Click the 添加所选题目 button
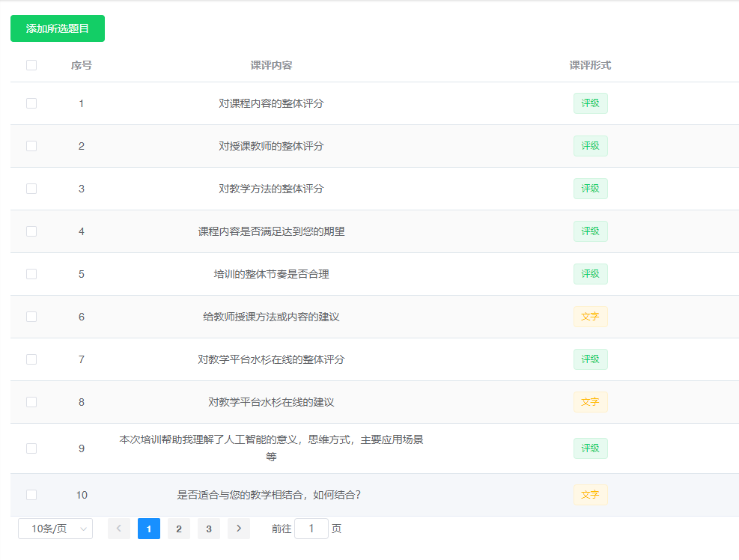Image resolution: width=739 pixels, height=560 pixels. pyautogui.click(x=58, y=28)
